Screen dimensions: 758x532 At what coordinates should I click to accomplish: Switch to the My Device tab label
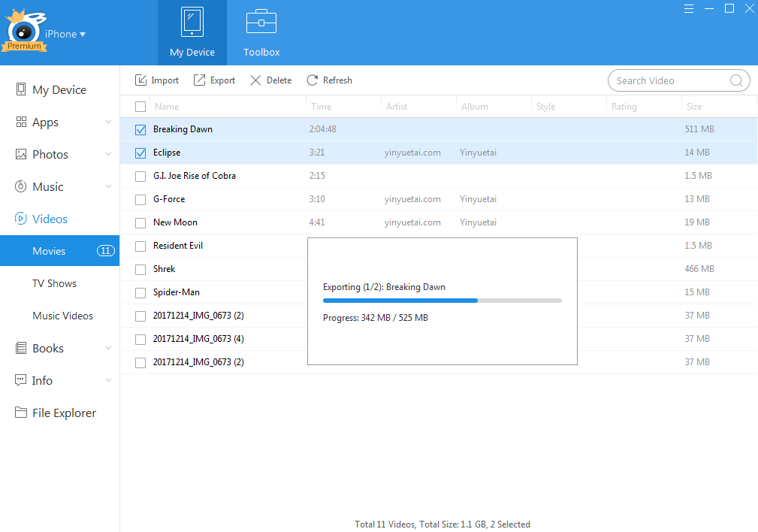coord(192,53)
